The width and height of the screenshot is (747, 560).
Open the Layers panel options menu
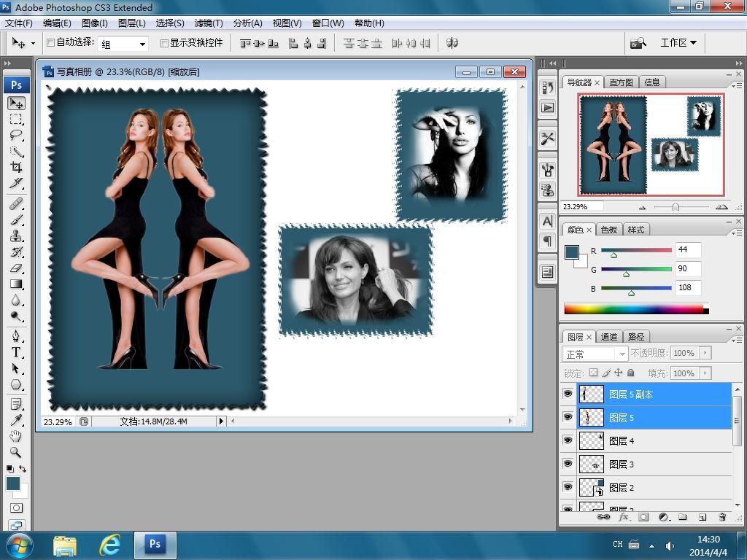(736, 340)
